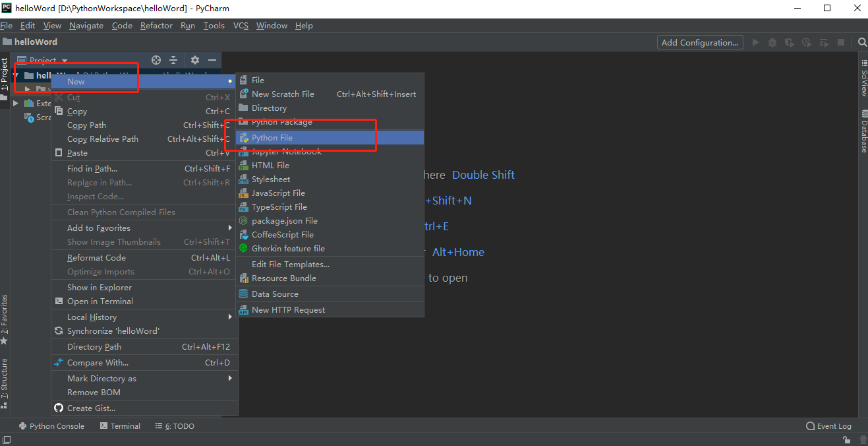This screenshot has width=868, height=446.
Task: Open the Project view dropdown arrow
Action: 65,61
